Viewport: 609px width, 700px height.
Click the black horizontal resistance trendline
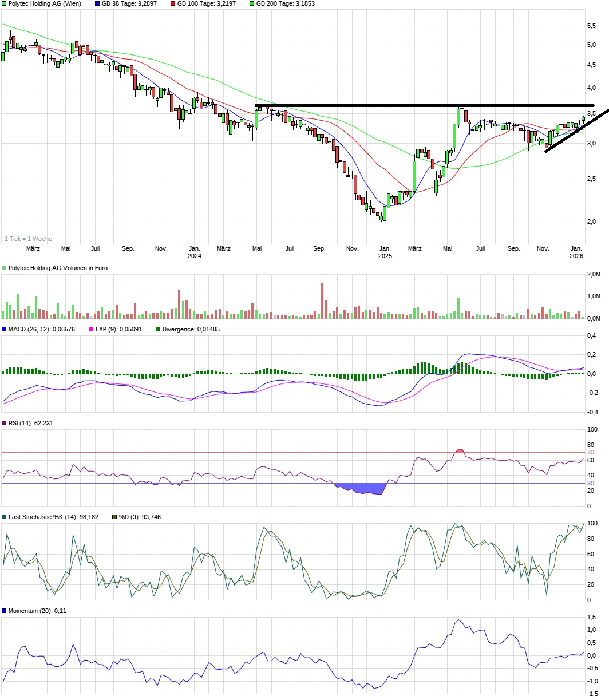[x=401, y=105]
